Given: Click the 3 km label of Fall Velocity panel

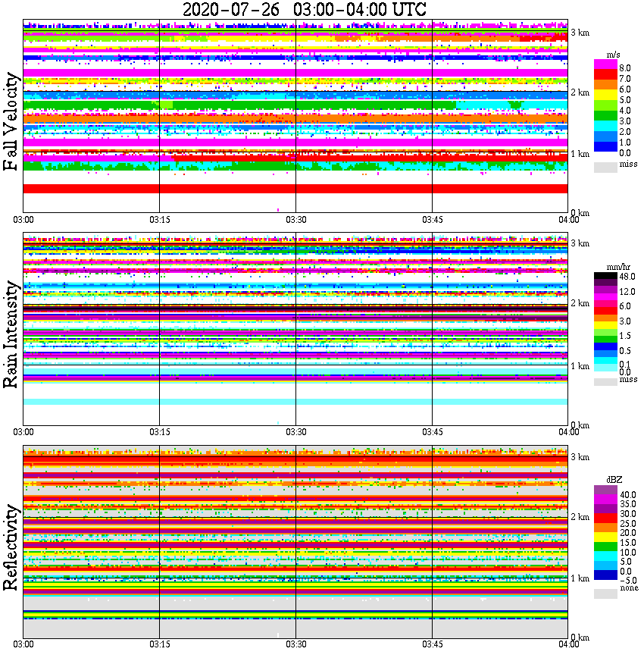Looking at the screenshot, I should (x=580, y=33).
